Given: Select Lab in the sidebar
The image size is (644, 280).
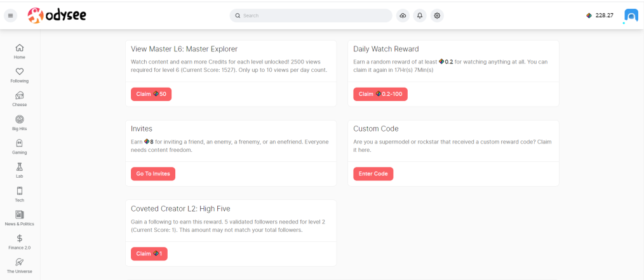Looking at the screenshot, I should point(19,170).
